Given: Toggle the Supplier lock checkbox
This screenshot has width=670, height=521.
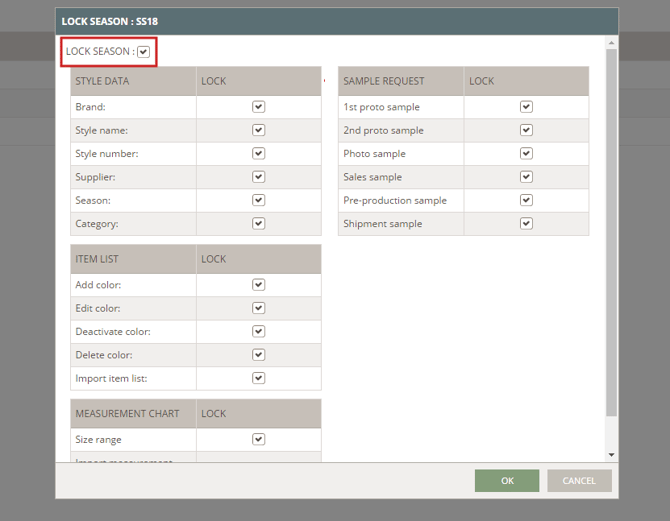Looking at the screenshot, I should pos(258,177).
